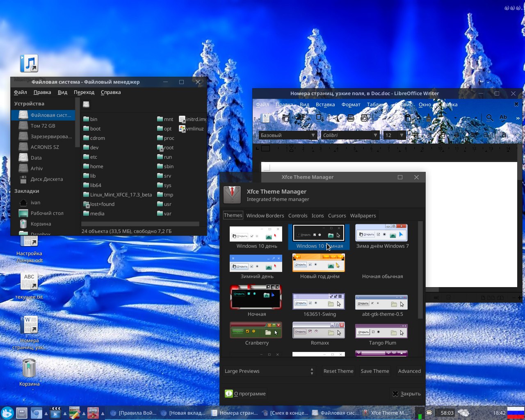Click the theme list vertical scrollbar

click(420, 271)
